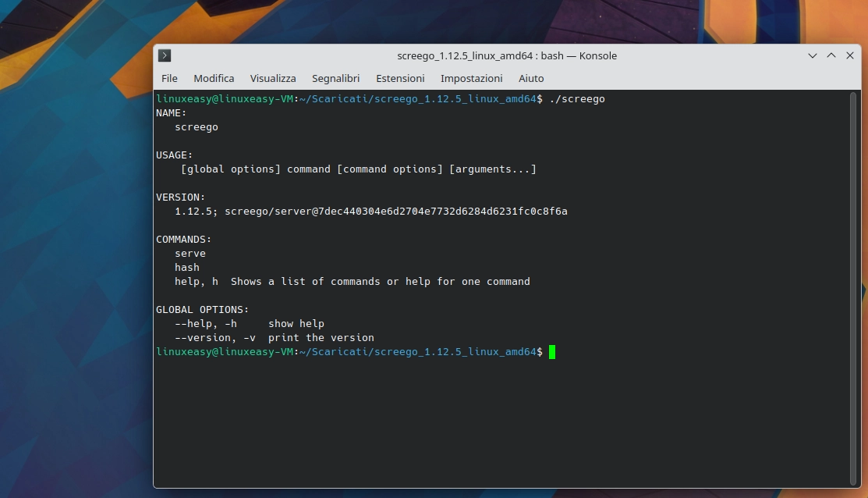Click the 'screego' name under NAME

(x=196, y=127)
